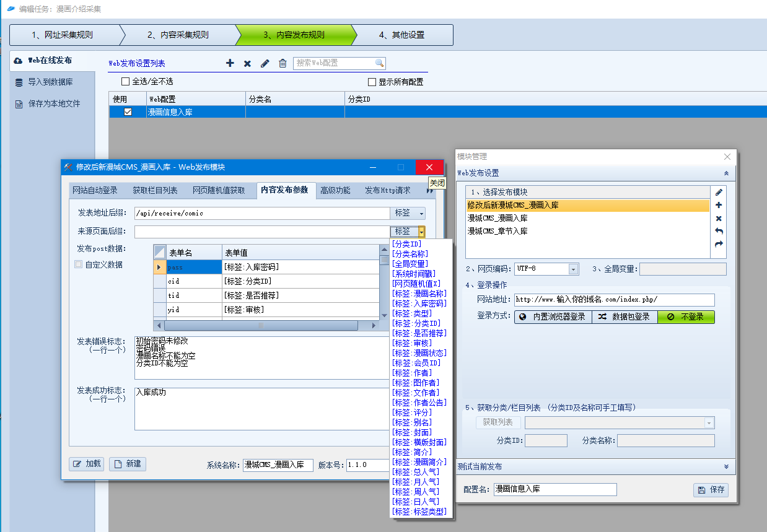Viewport: 767px width, 532px height.
Task: Open the Web在线发布 sidebar section
Action: coord(52,61)
